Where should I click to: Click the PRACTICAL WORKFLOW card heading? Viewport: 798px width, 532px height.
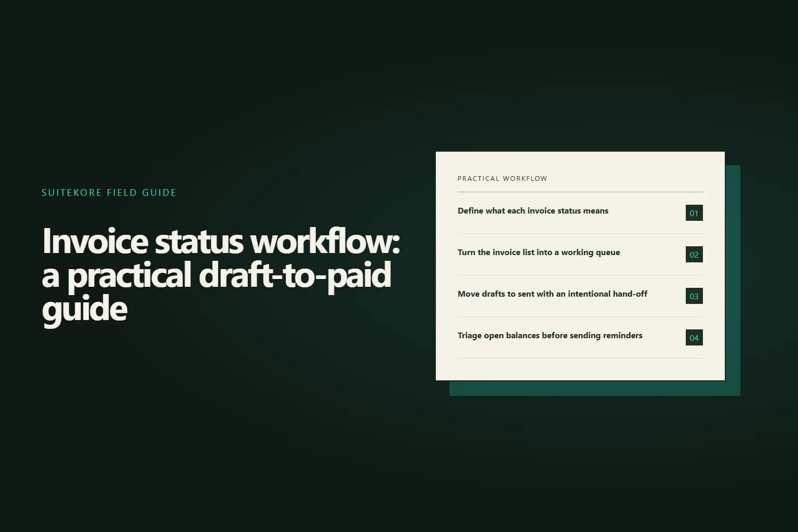point(502,178)
